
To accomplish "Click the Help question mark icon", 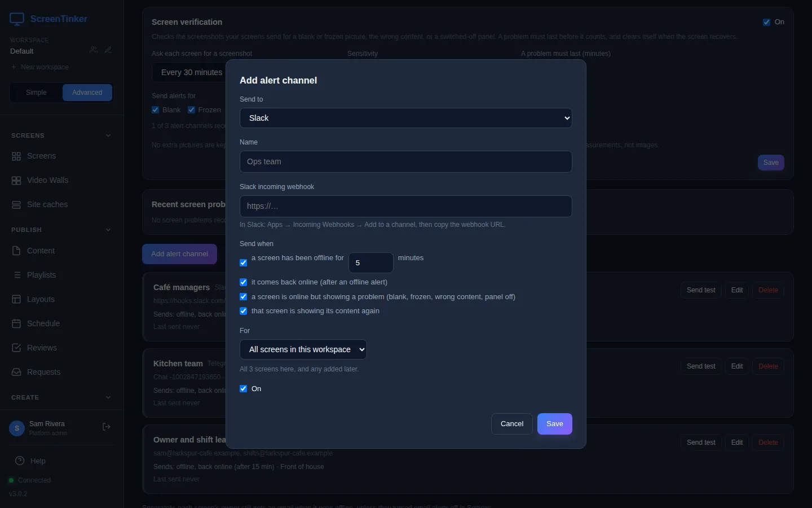I will tap(20, 461).
